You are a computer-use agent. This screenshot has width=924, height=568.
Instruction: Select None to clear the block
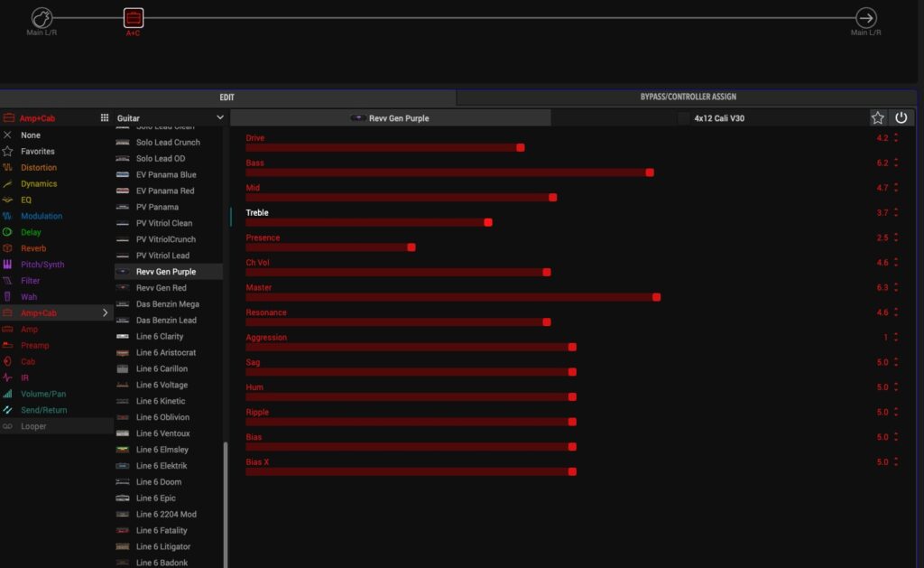point(30,135)
